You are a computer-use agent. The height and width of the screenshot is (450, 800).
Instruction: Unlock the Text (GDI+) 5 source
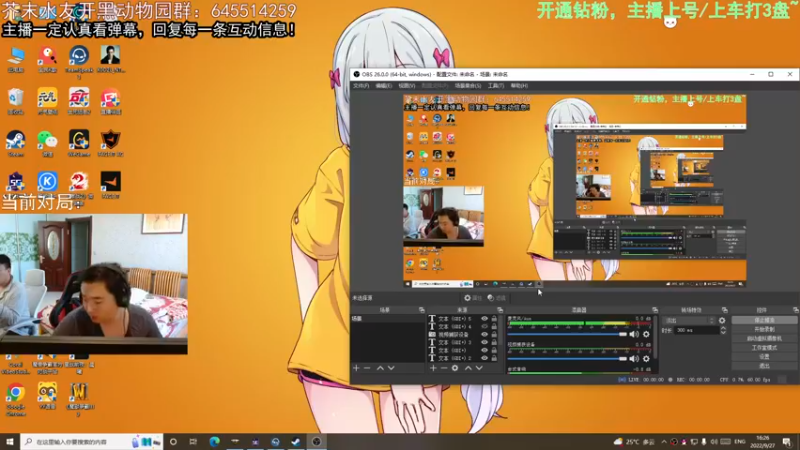pyautogui.click(x=494, y=318)
